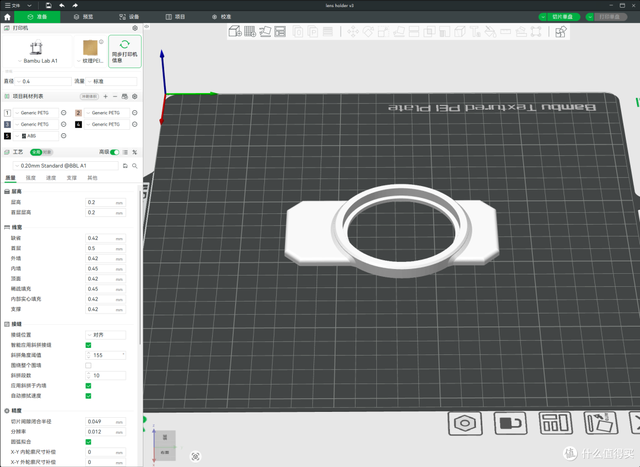Remove a filament with the minus icon

tap(115, 96)
